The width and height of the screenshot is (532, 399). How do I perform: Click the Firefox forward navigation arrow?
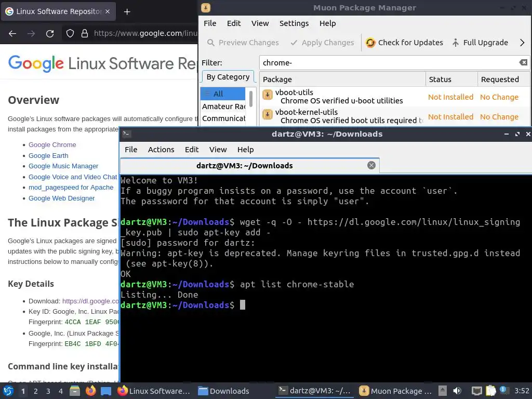(31, 33)
